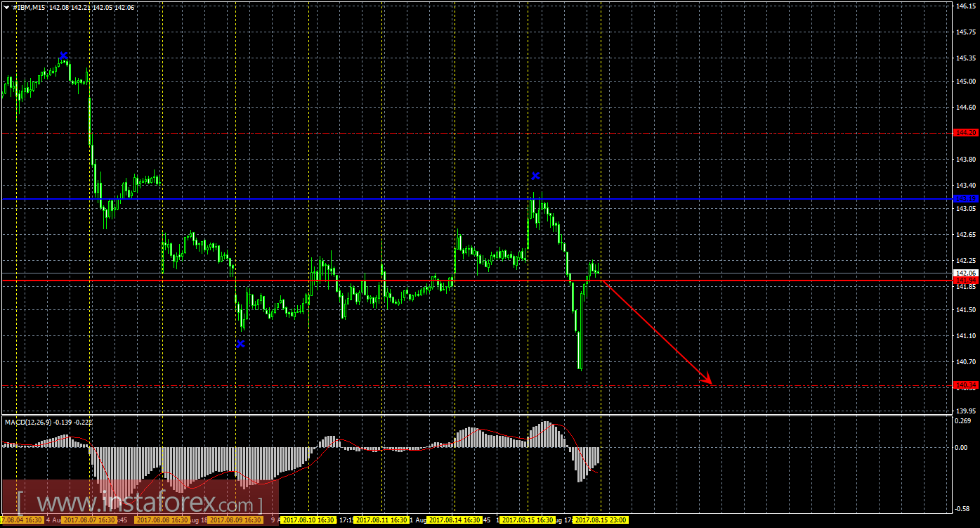Click the 2017.08.15 16:30 date marker

coord(528,520)
